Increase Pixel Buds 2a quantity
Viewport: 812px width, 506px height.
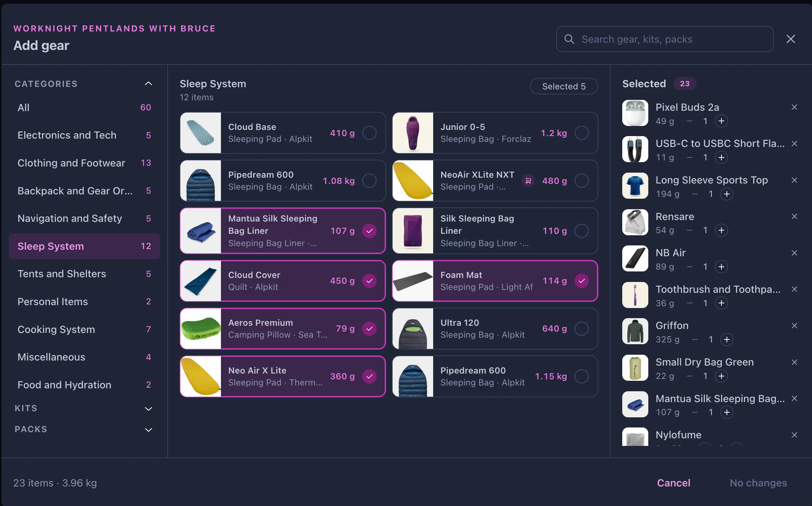pos(721,121)
